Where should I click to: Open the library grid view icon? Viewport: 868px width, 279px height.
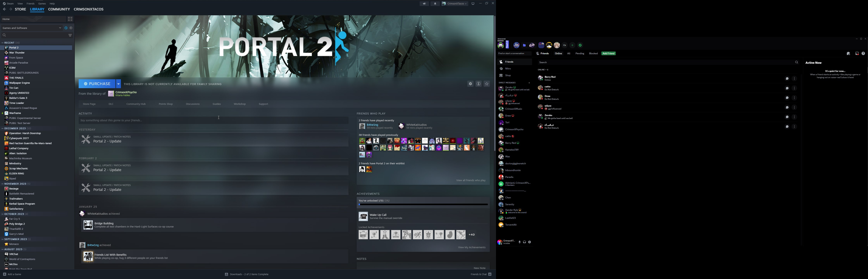point(70,19)
